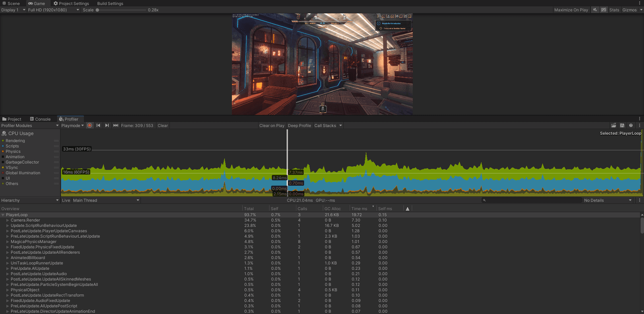Toggle the Profiler record button

pos(90,125)
